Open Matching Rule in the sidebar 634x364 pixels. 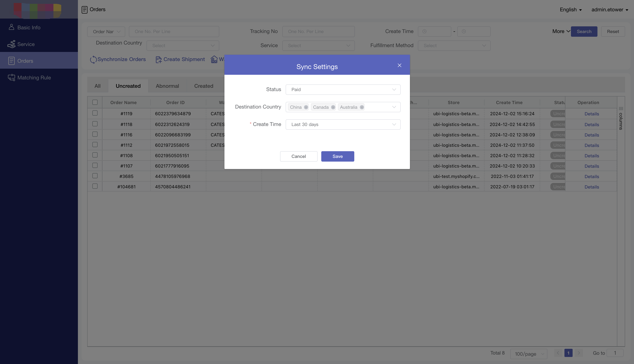coord(39,78)
